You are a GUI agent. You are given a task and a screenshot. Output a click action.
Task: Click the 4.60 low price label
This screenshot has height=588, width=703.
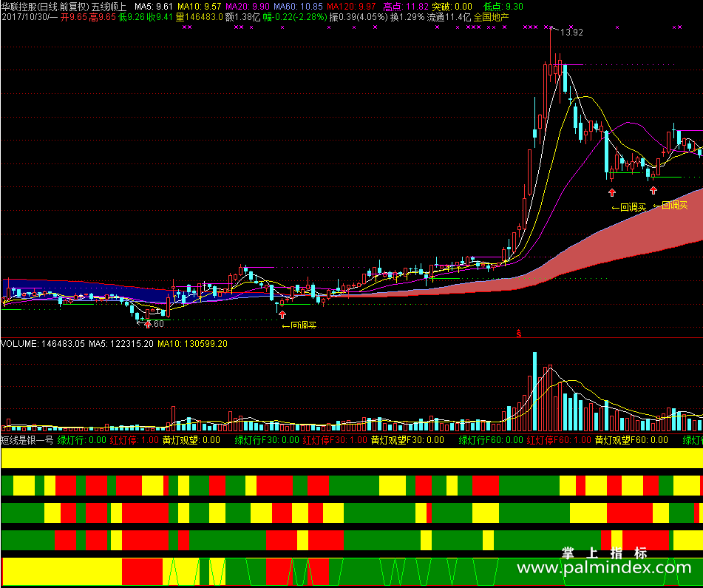155,324
